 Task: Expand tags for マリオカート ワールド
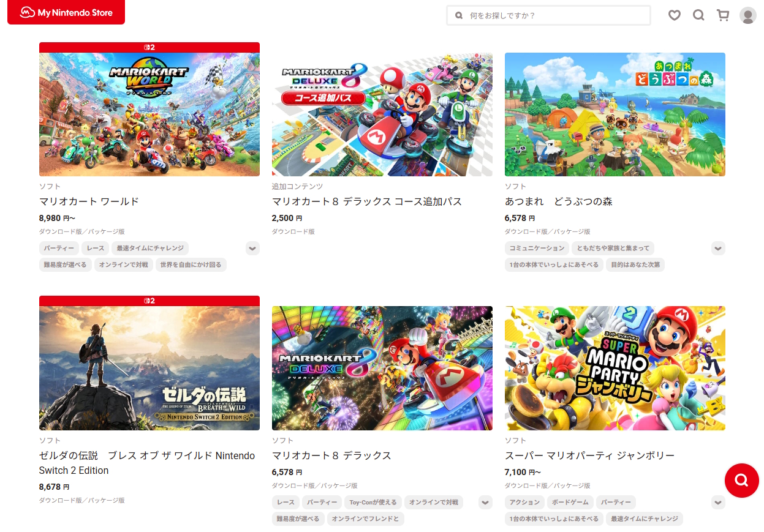click(x=252, y=248)
